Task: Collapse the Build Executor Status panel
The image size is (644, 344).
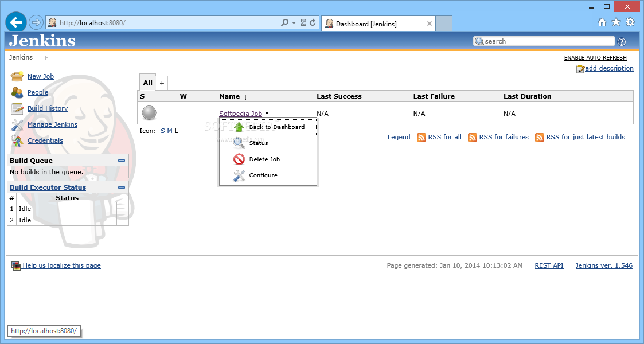Action: 122,187
